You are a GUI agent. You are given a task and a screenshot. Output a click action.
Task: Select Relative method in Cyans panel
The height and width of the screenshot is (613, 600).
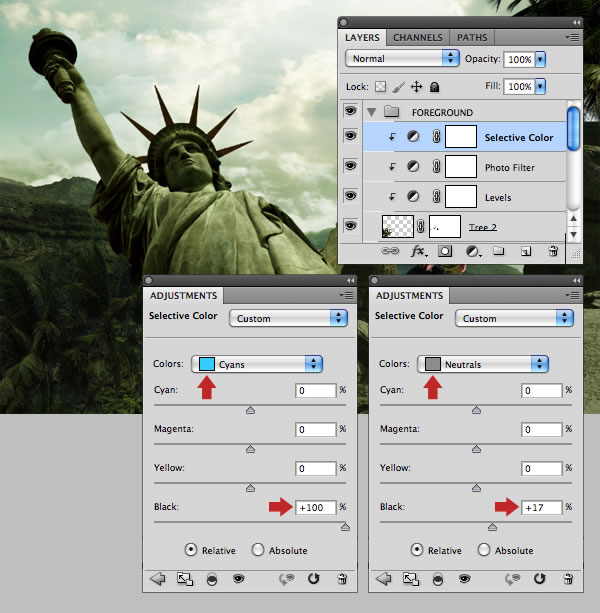coord(191,550)
